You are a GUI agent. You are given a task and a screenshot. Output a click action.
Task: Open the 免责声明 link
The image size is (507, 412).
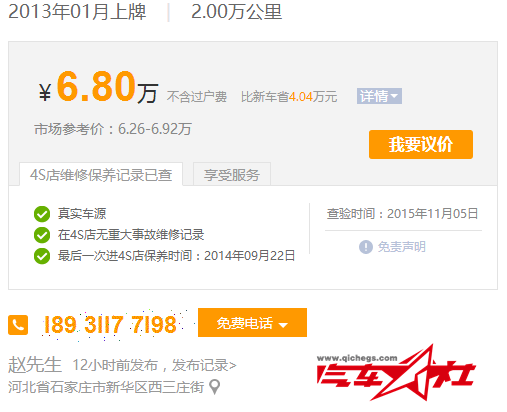pyautogui.click(x=402, y=247)
